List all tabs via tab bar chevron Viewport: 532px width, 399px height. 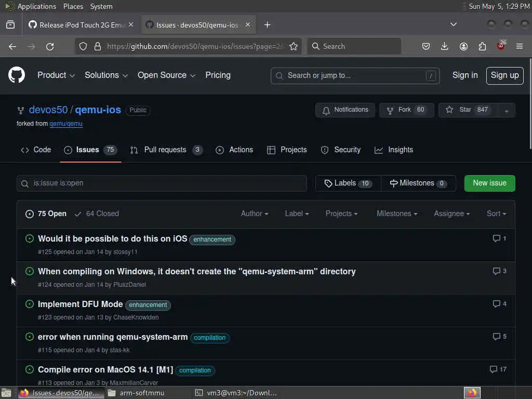(x=453, y=24)
